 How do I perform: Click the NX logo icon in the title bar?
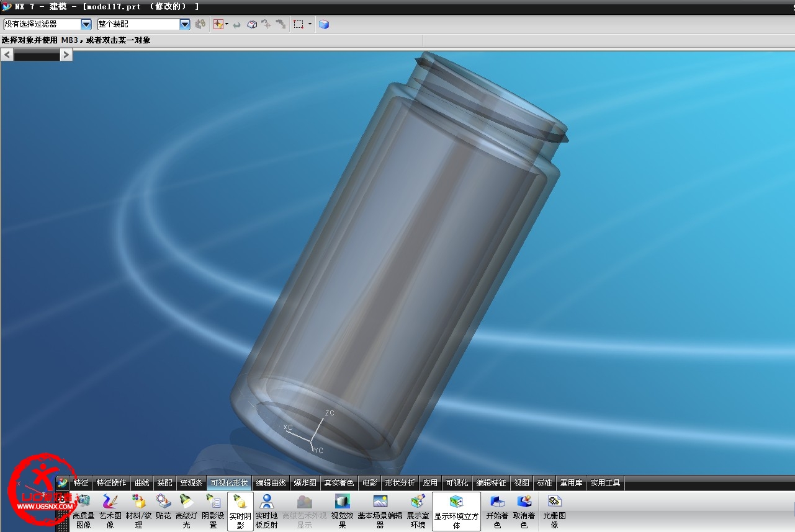pos(6,7)
